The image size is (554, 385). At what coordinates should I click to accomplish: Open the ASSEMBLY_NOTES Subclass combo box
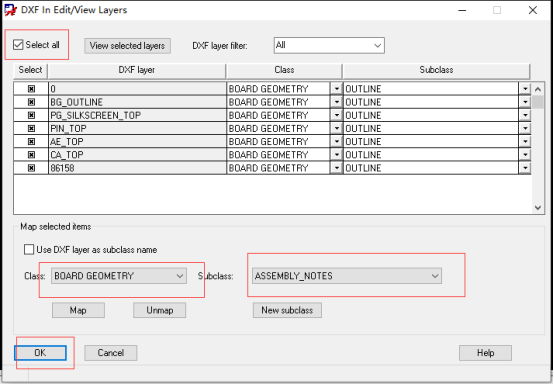click(347, 276)
